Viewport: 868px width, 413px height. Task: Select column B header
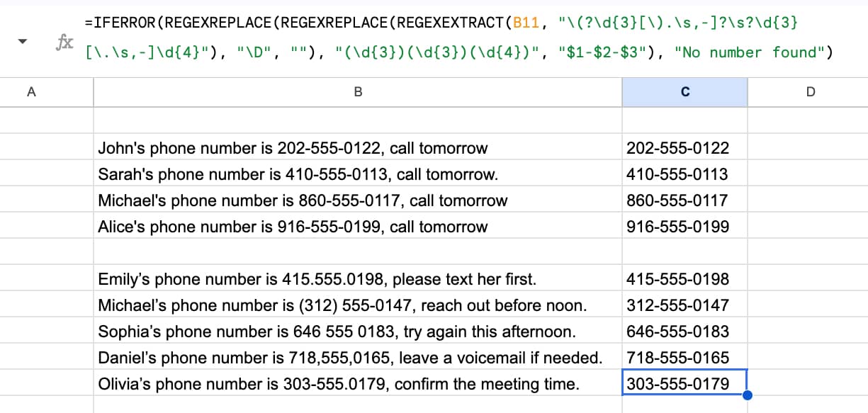358,91
